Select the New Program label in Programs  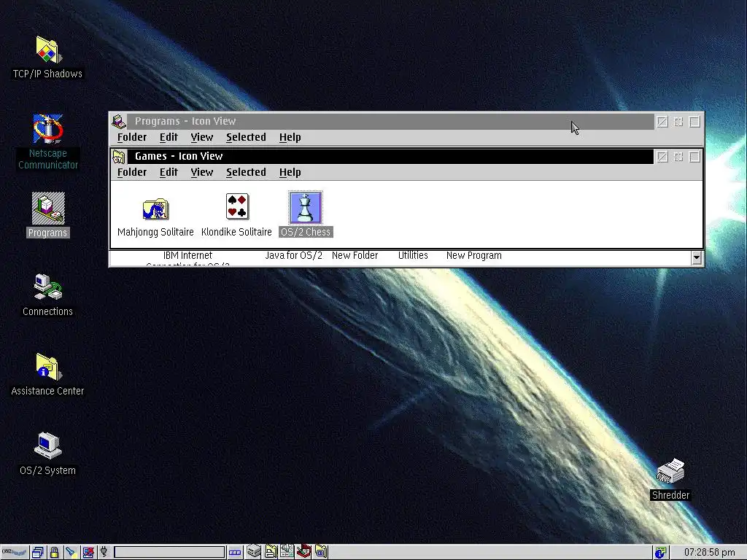[474, 255]
